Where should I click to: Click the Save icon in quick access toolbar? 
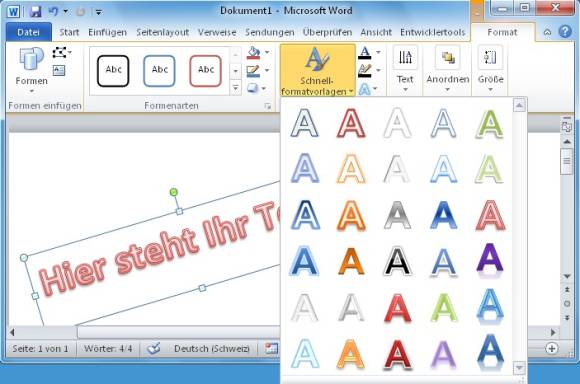pos(35,11)
